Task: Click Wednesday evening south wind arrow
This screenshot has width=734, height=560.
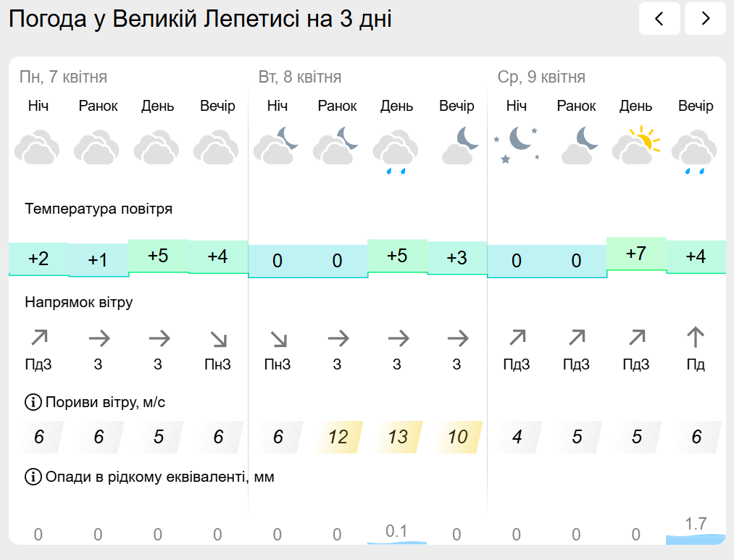Action: coord(695,338)
